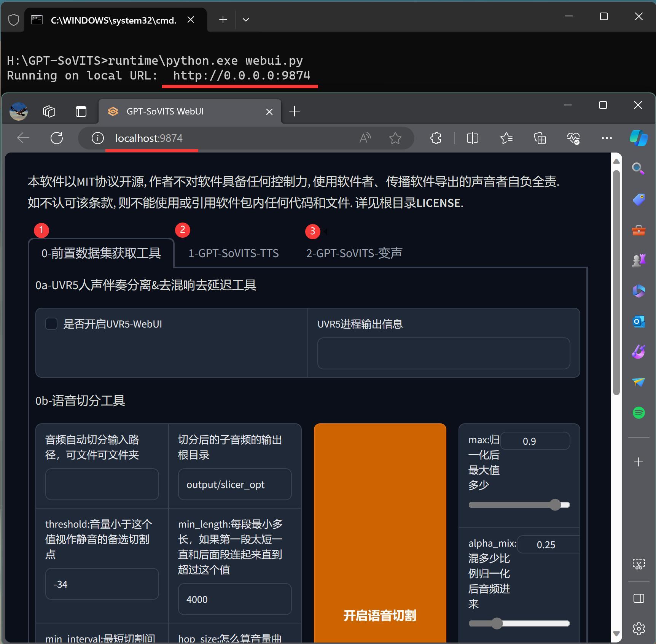Image resolution: width=656 pixels, height=644 pixels.
Task: Click the min_length field showing 4000
Action: pos(235,599)
